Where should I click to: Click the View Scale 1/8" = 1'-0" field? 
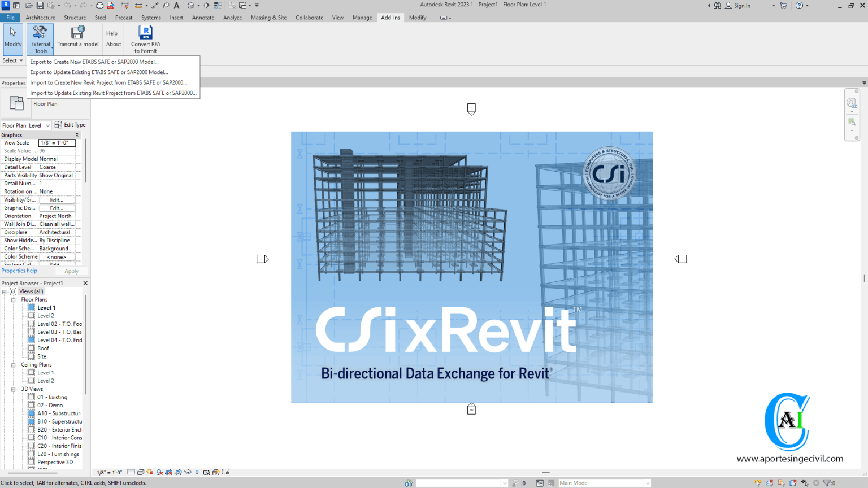point(57,143)
